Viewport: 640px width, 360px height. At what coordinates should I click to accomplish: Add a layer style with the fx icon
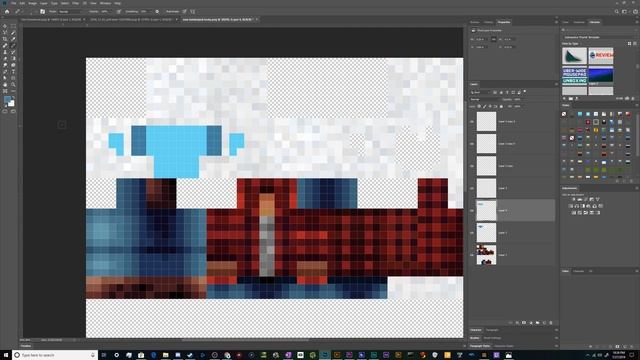(x=517, y=322)
